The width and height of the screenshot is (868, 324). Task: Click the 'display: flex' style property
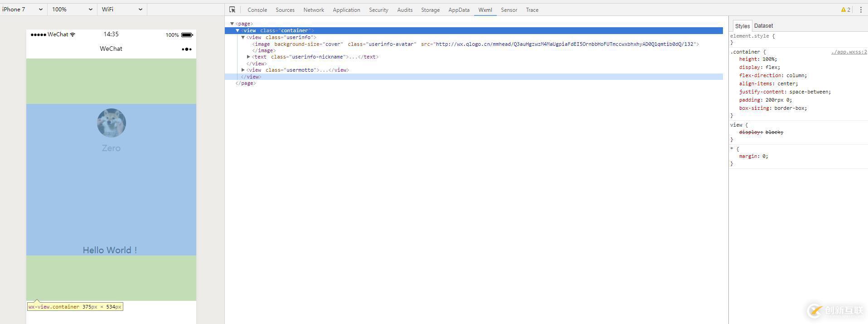pyautogui.click(x=759, y=67)
